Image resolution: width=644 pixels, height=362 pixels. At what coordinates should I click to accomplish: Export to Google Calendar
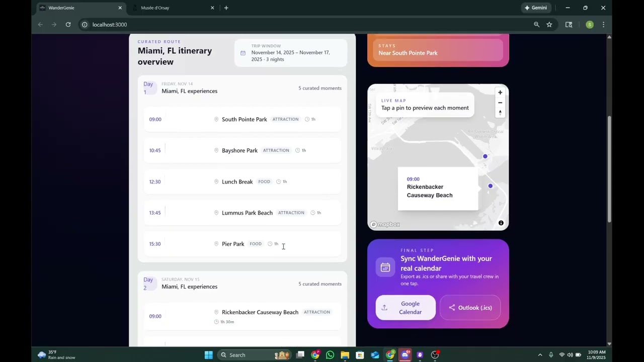click(x=406, y=308)
